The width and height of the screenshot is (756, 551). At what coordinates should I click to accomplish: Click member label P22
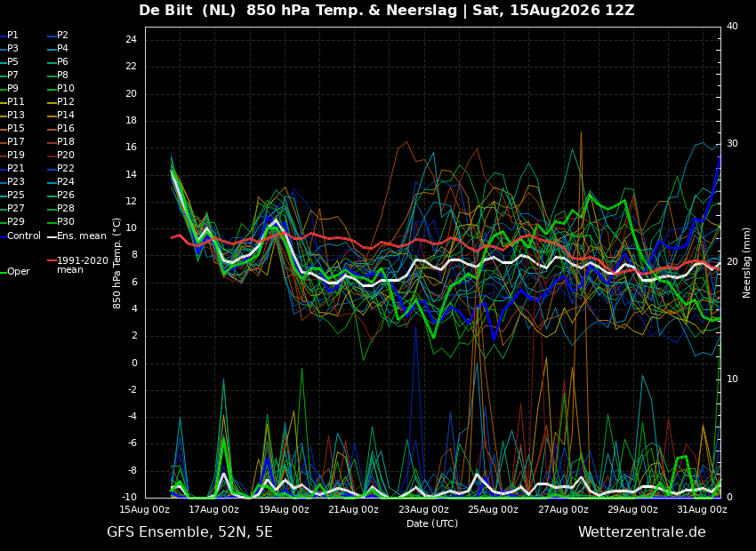[x=66, y=168]
